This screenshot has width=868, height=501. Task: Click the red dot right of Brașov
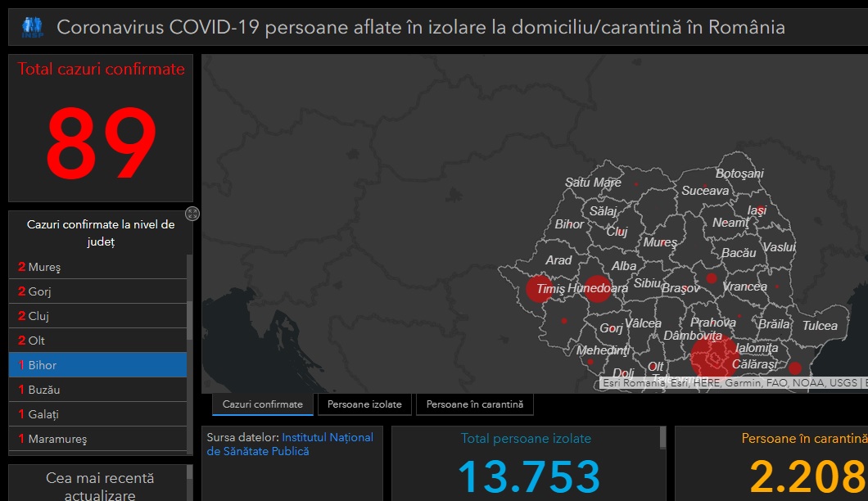[712, 278]
